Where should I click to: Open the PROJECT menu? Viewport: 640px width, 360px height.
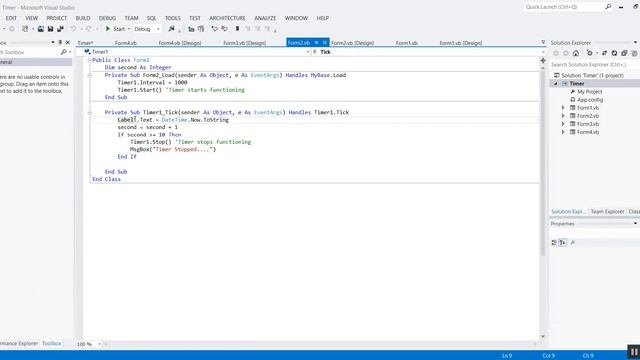point(56,18)
